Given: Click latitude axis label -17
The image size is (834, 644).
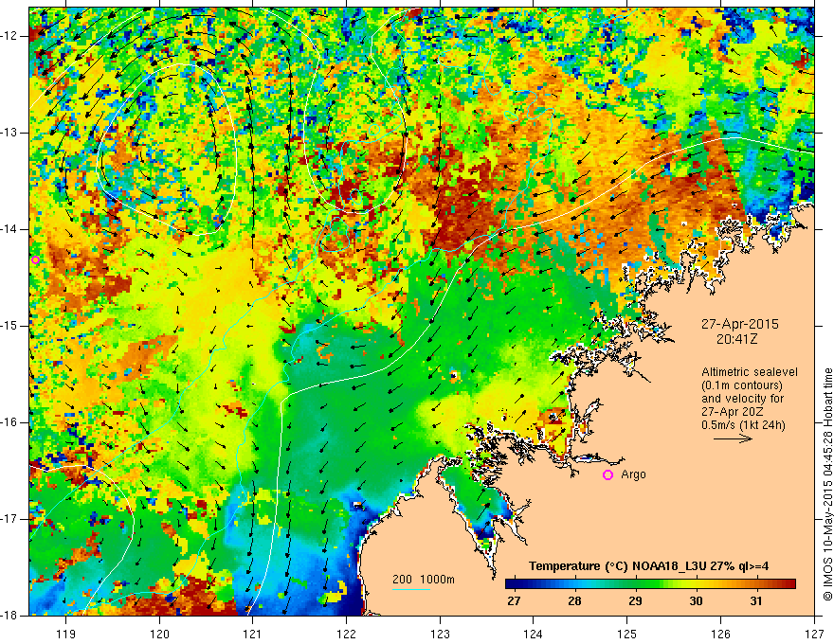Looking at the screenshot, I should pyautogui.click(x=9, y=519).
